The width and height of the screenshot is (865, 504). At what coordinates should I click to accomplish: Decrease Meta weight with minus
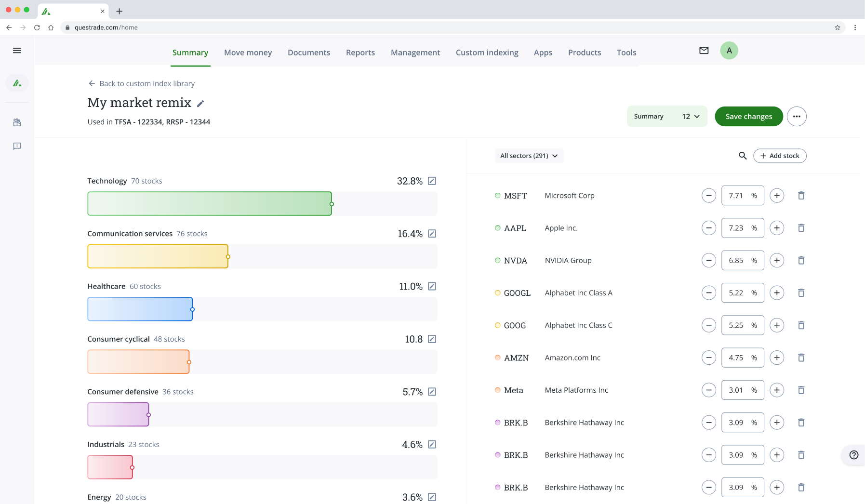click(709, 390)
